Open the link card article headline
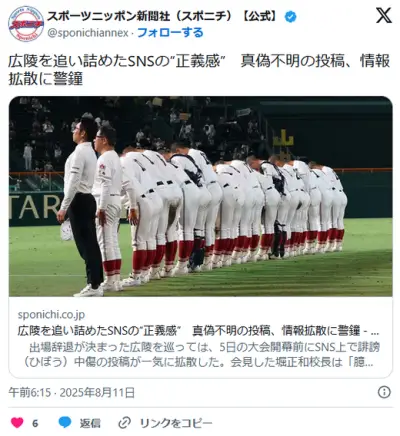This screenshot has width=400, height=436. click(198, 331)
